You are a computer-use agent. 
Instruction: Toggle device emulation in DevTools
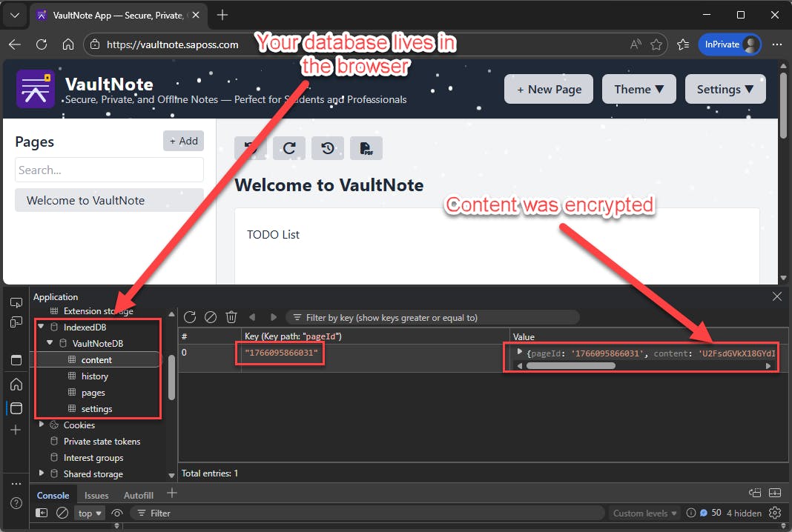point(16,322)
